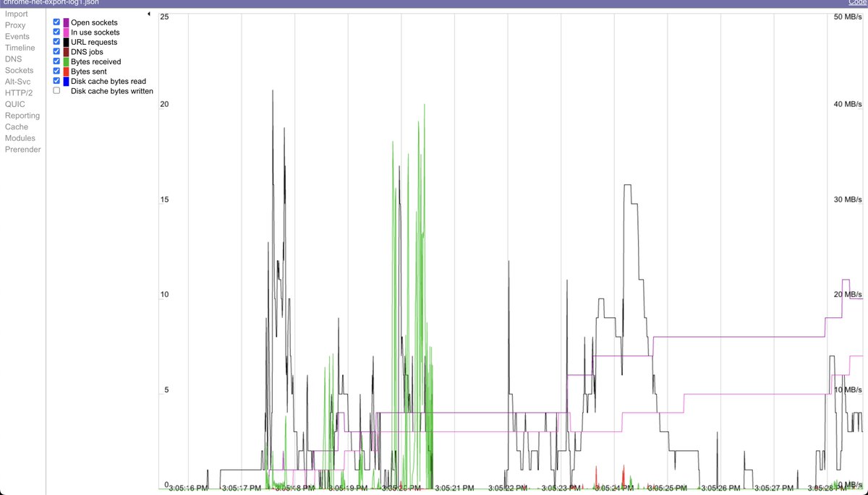Go to the Cache tab
Viewport: 868px width, 495px height.
coord(17,126)
